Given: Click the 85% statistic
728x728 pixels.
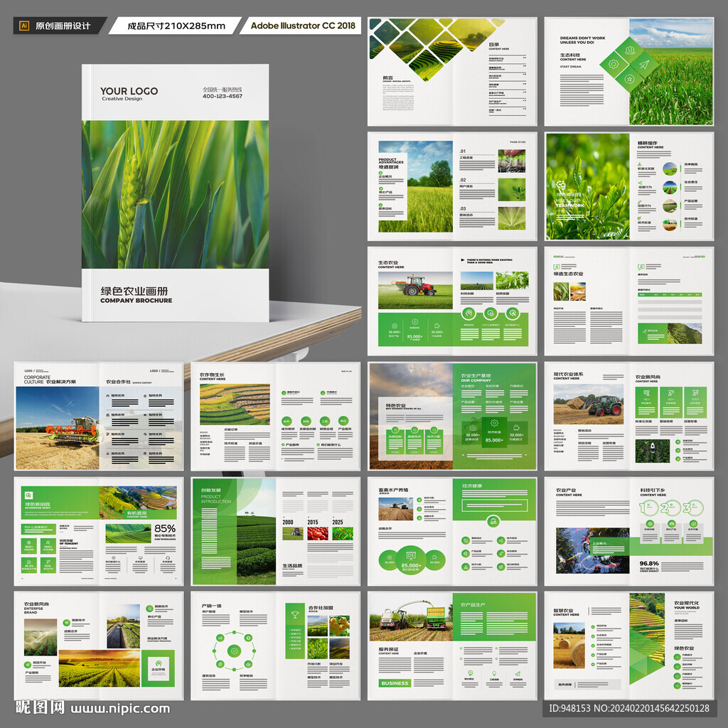Looking at the screenshot, I should click(x=165, y=528).
